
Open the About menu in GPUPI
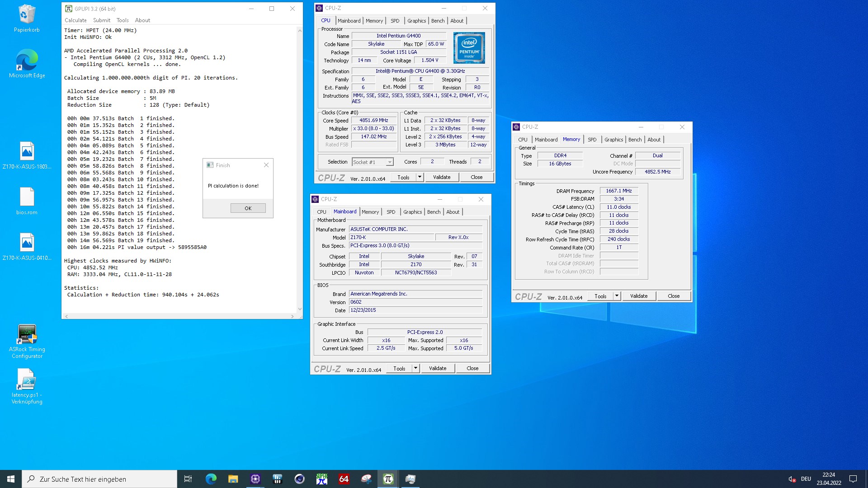142,20
